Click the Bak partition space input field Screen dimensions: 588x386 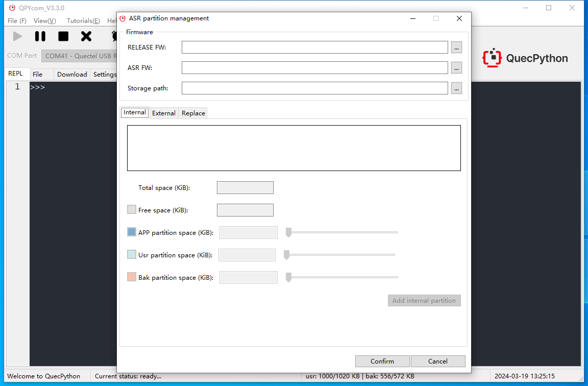(x=248, y=278)
